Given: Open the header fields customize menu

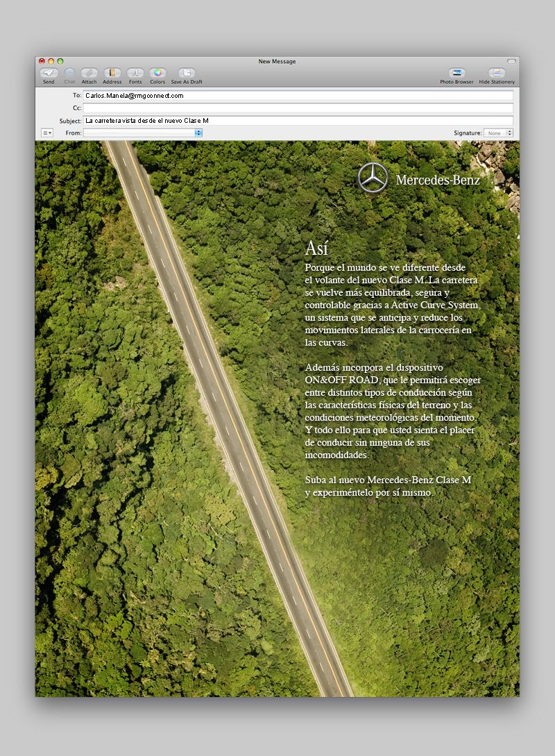Looking at the screenshot, I should pos(47,133).
